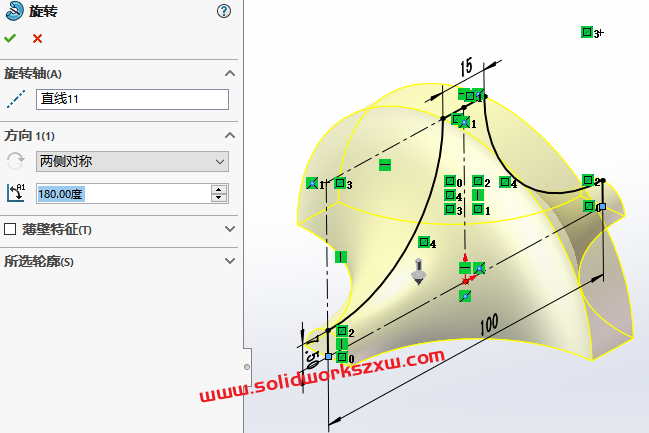Enable the 薄壁特征 thin feature checkbox
Viewport: 649px width, 433px height.
(10, 229)
